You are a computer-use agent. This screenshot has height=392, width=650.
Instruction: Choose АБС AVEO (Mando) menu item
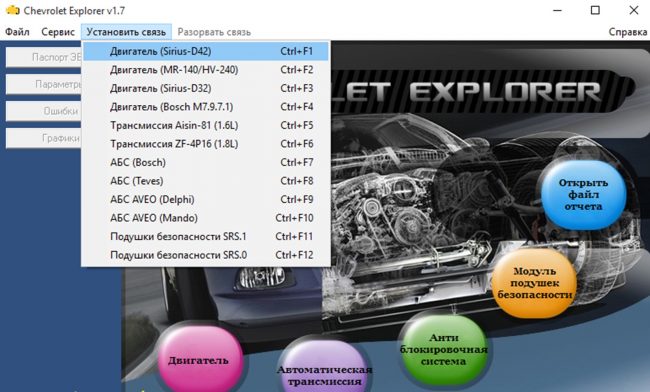coord(206,218)
